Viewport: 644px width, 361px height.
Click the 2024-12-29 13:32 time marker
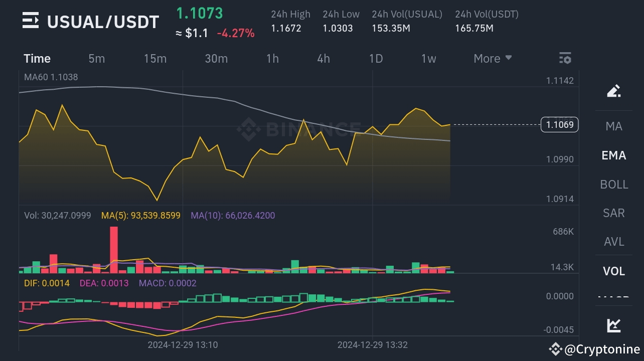(x=373, y=345)
